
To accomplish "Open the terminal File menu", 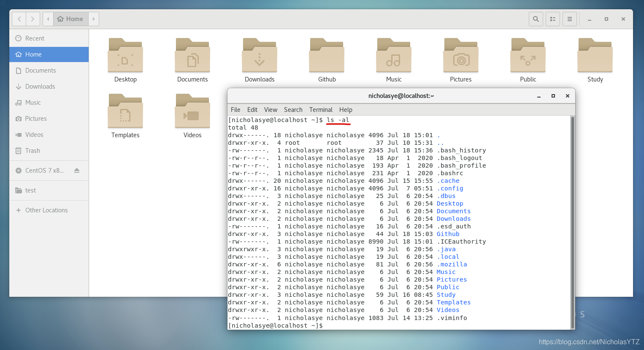I will pos(235,110).
